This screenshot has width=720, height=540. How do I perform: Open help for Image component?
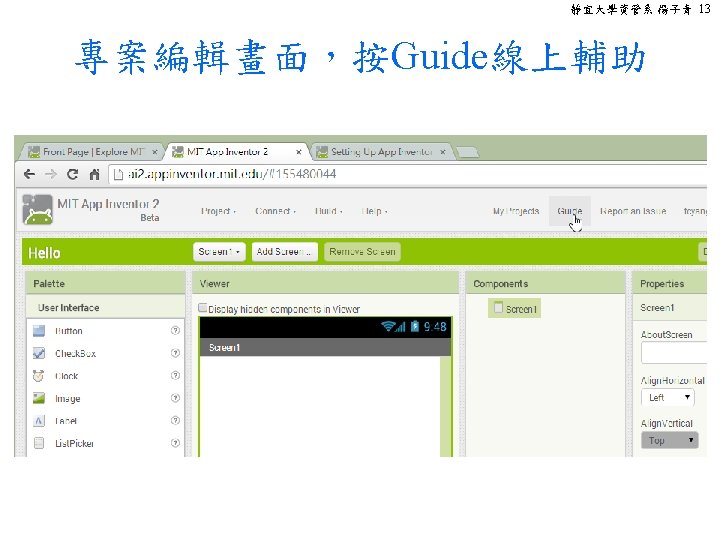pos(175,398)
